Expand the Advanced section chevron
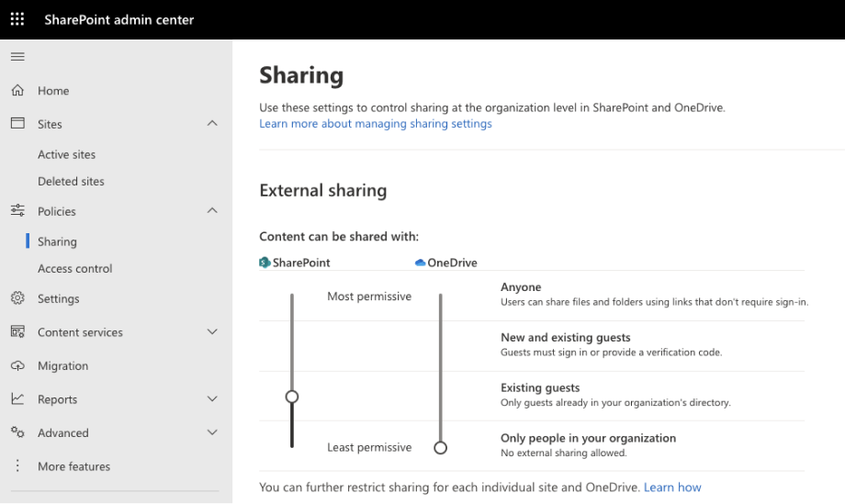845x504 pixels. [212, 432]
